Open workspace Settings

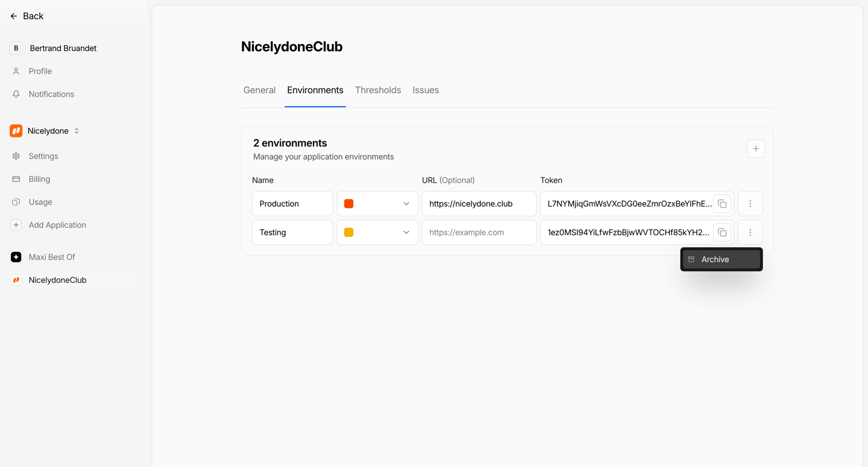(43, 156)
